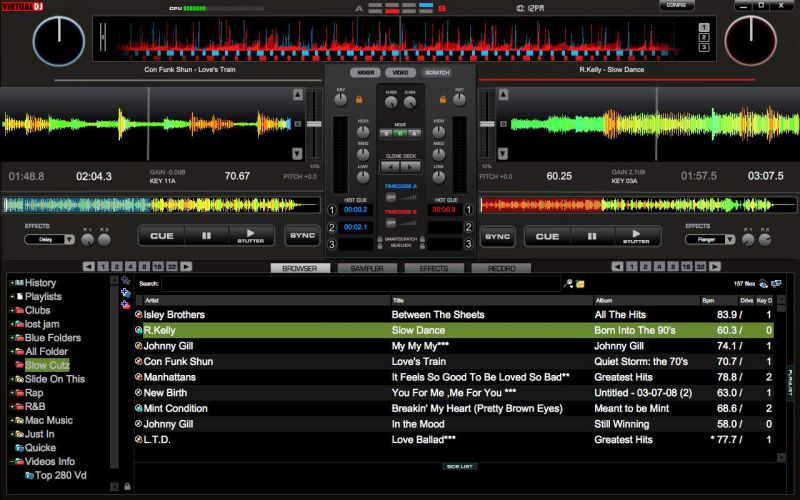The width and height of the screenshot is (800, 500).
Task: Clone deck to the right arrow
Action: pyautogui.click(x=411, y=167)
